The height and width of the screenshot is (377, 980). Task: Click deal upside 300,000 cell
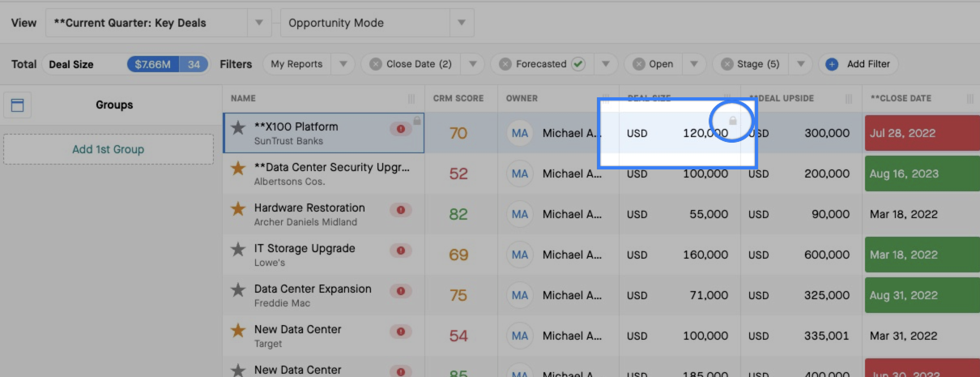tap(801, 133)
